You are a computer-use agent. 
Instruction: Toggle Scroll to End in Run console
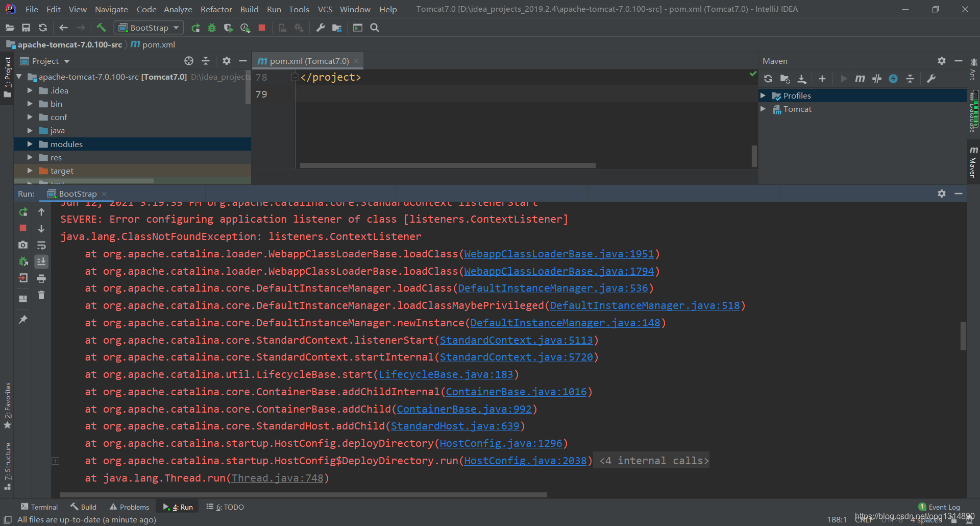[41, 261]
